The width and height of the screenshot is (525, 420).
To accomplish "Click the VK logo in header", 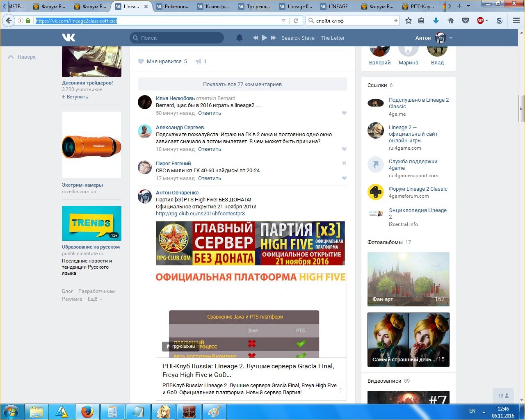I will tap(68, 38).
